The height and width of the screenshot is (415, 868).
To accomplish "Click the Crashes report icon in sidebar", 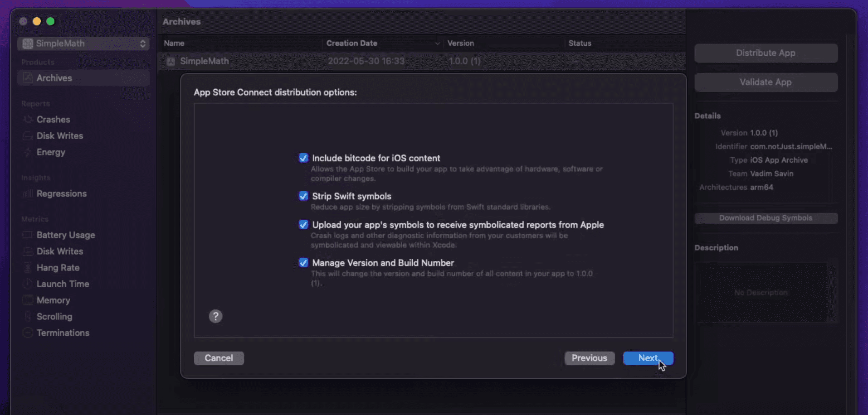I will 28,120.
